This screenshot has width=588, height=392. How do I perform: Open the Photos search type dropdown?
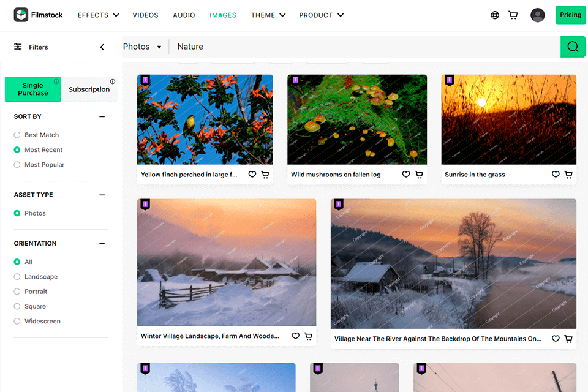142,47
